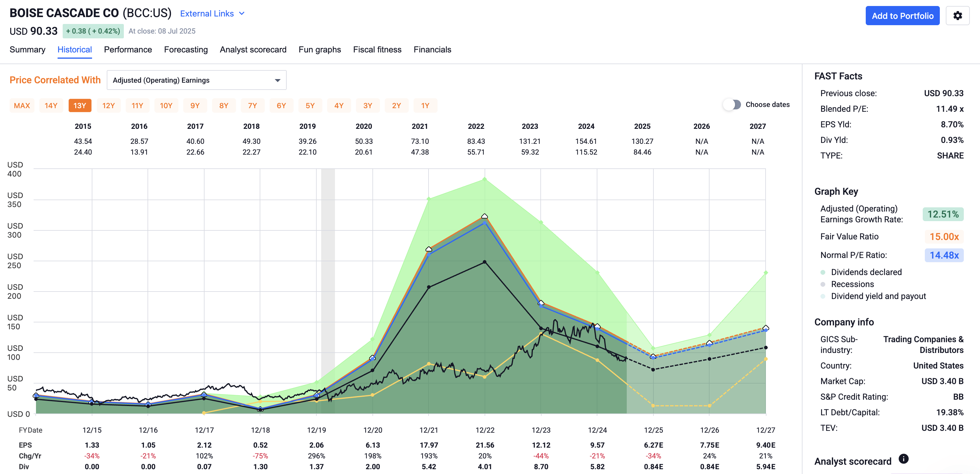Select the MAX time range
980x474 pixels.
[22, 105]
